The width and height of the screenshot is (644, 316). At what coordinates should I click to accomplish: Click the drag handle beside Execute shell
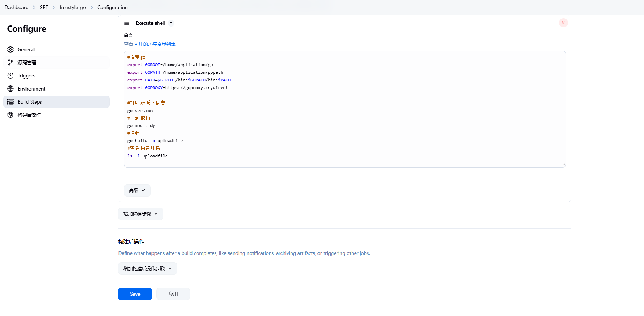click(127, 23)
